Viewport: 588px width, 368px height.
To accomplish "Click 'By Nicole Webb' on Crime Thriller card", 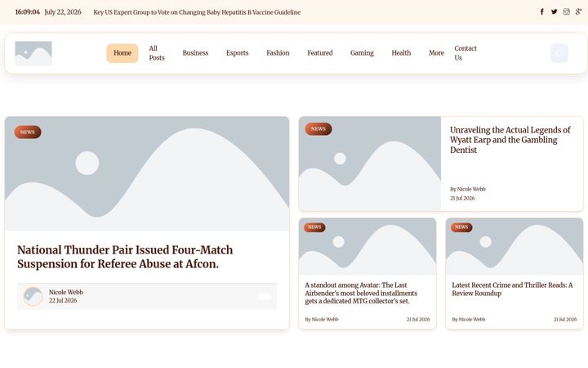I will tap(469, 320).
